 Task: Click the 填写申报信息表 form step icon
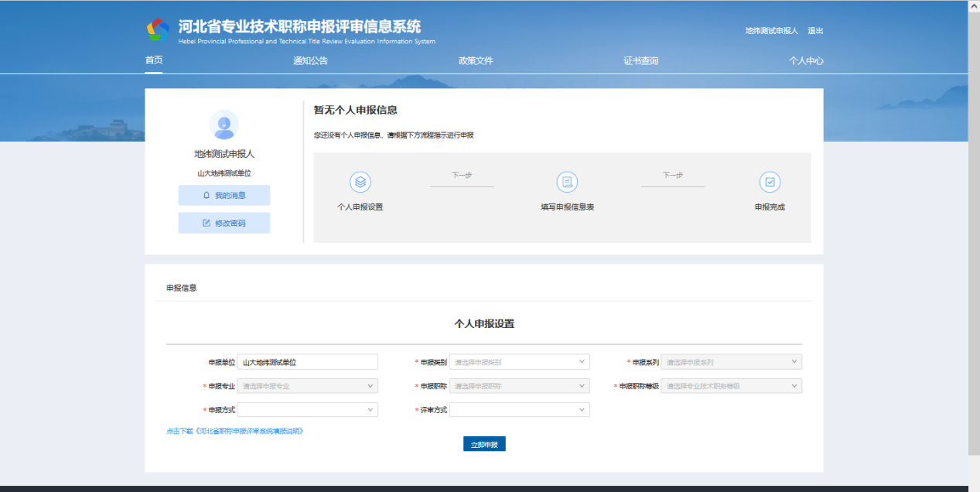coord(567,183)
